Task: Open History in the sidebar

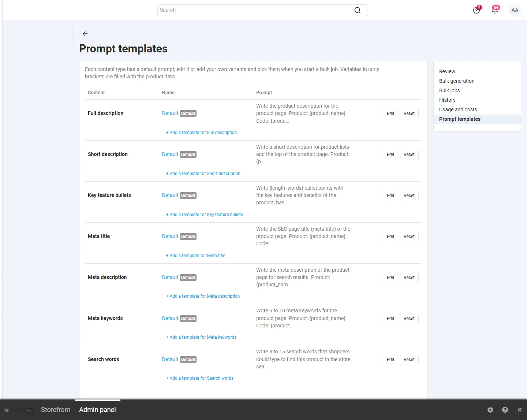Action: [x=447, y=100]
